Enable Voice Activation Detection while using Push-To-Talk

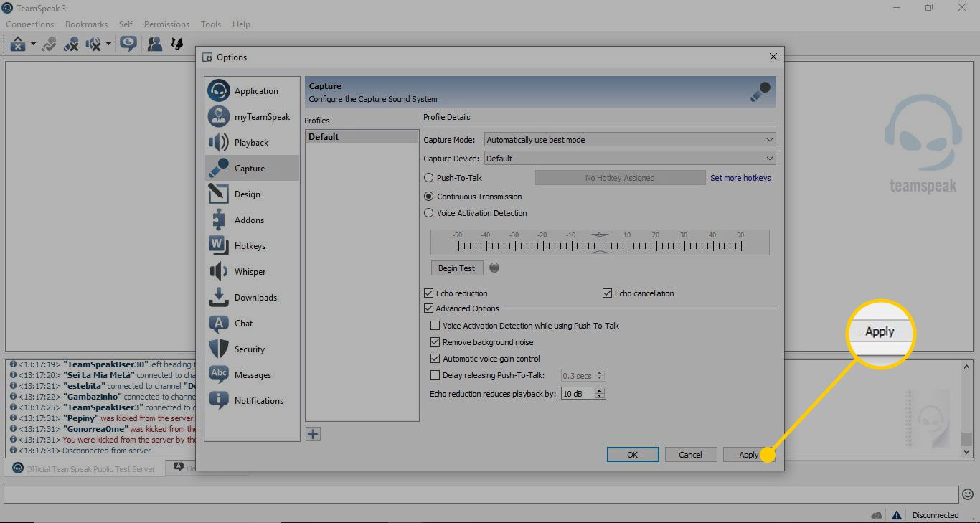coord(435,326)
